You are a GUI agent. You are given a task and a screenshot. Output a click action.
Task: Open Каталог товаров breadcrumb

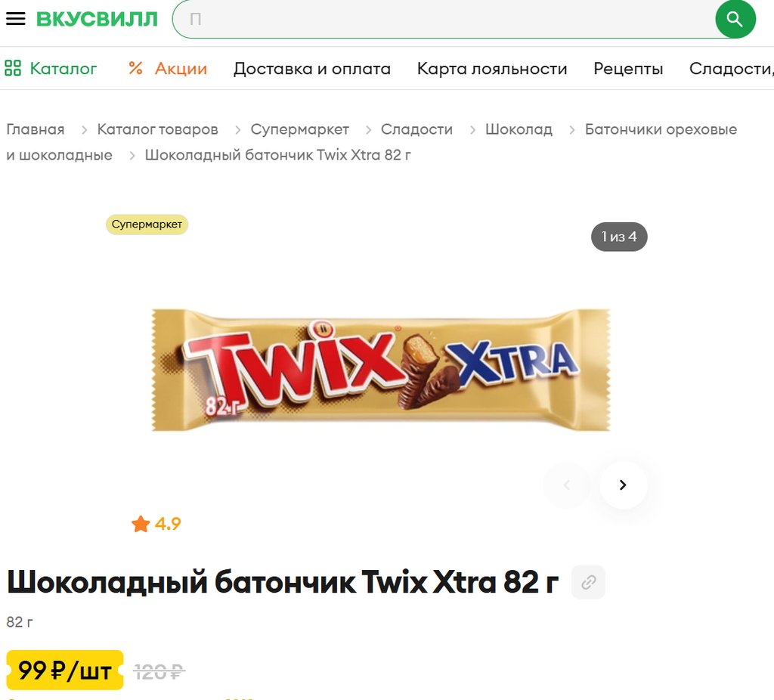(157, 129)
